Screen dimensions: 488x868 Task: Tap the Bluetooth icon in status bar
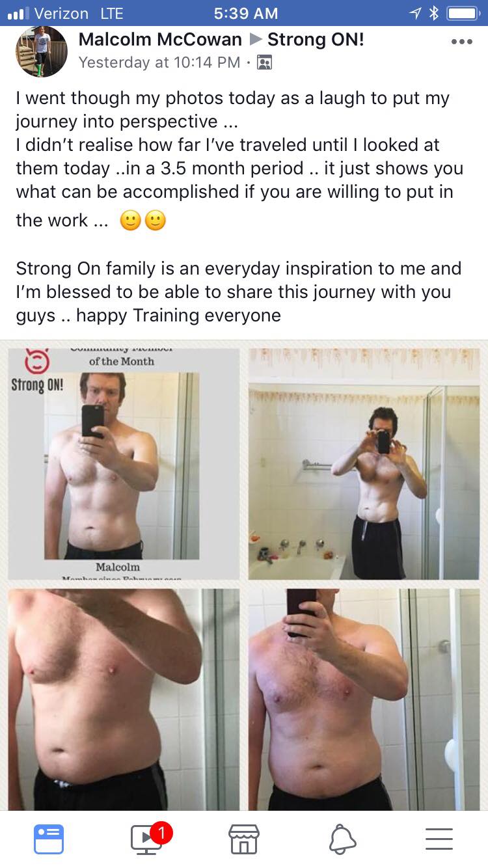(x=434, y=13)
